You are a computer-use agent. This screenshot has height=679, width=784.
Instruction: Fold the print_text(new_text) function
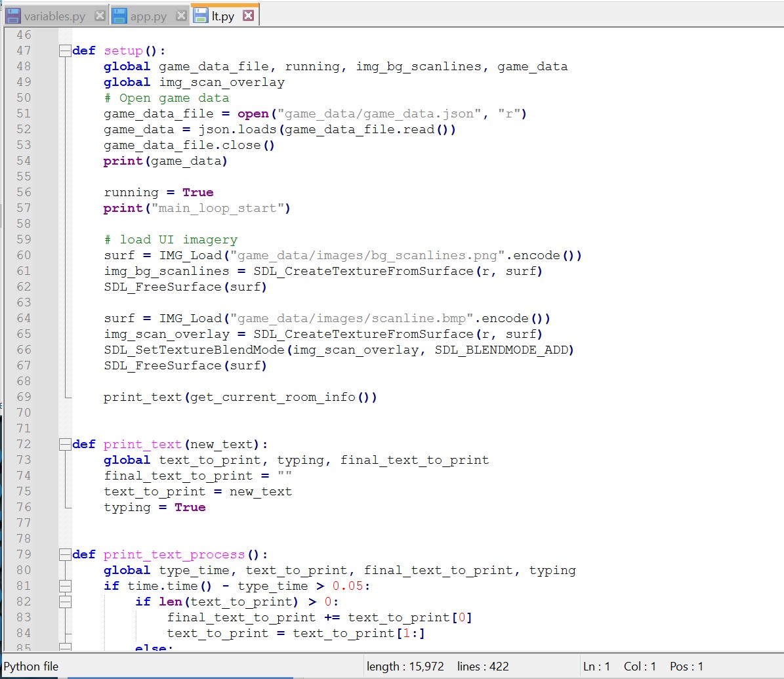64,444
